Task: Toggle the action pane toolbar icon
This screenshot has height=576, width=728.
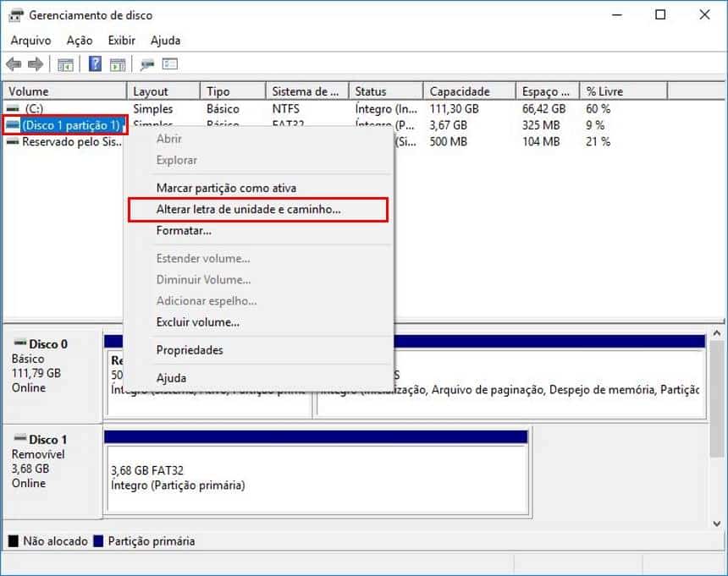Action: pyautogui.click(x=118, y=64)
